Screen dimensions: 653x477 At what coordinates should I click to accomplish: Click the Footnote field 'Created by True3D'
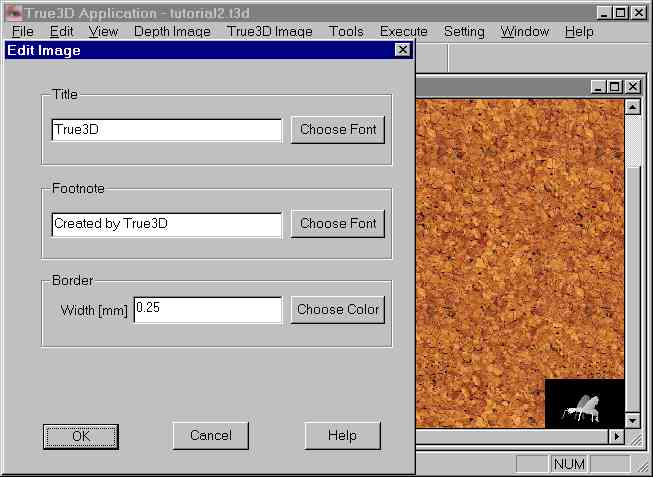tap(167, 224)
